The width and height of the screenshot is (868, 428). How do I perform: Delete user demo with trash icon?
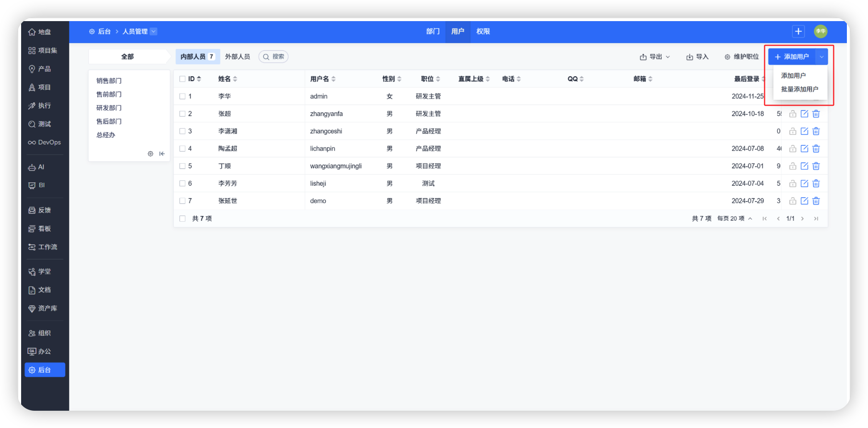tap(816, 201)
